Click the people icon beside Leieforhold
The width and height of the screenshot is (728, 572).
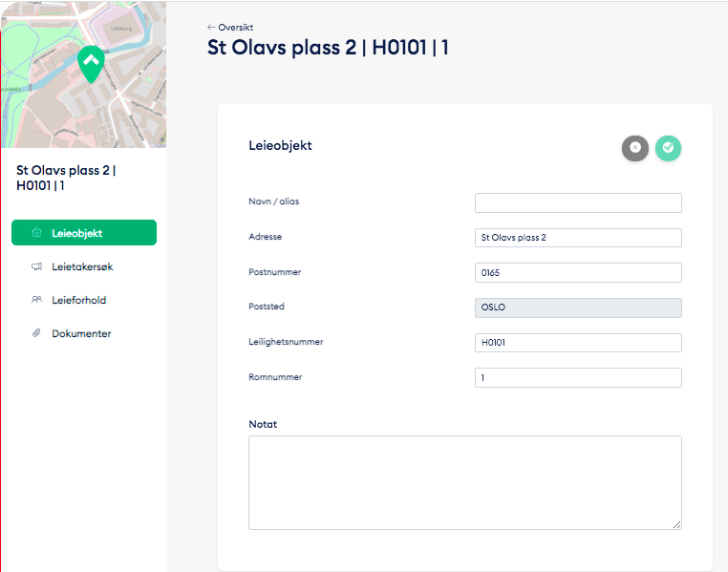click(x=36, y=300)
